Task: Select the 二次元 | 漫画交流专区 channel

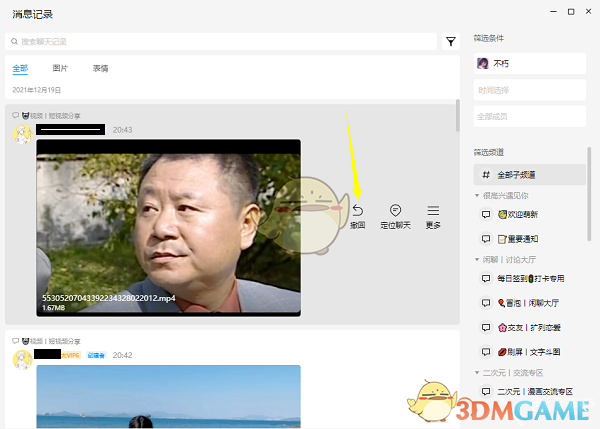Action: 535,391
